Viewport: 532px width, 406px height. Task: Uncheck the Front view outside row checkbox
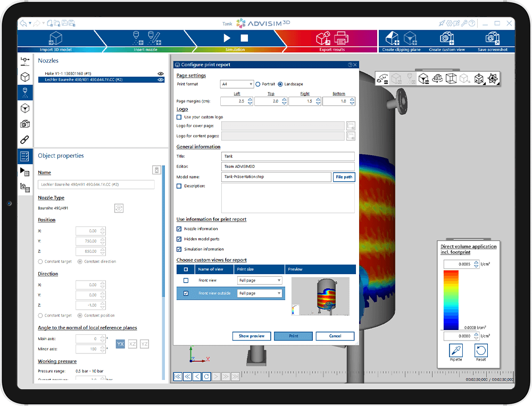coord(186,293)
